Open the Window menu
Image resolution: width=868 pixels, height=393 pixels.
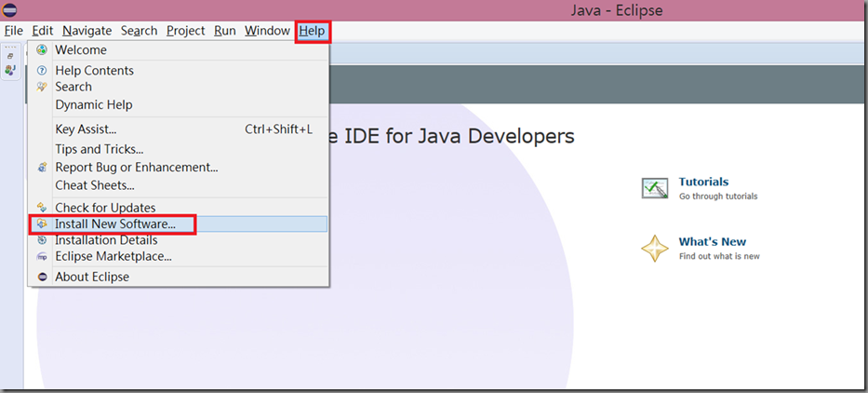pyautogui.click(x=267, y=31)
